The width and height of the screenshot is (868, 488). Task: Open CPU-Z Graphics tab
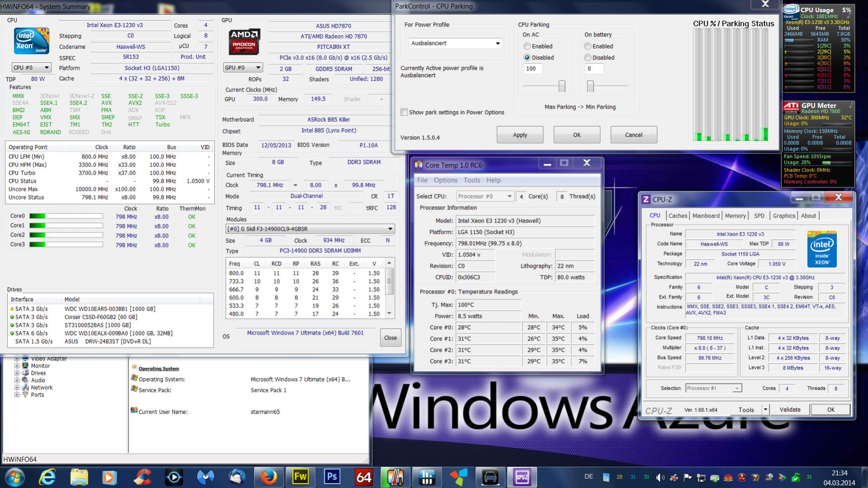coord(784,216)
